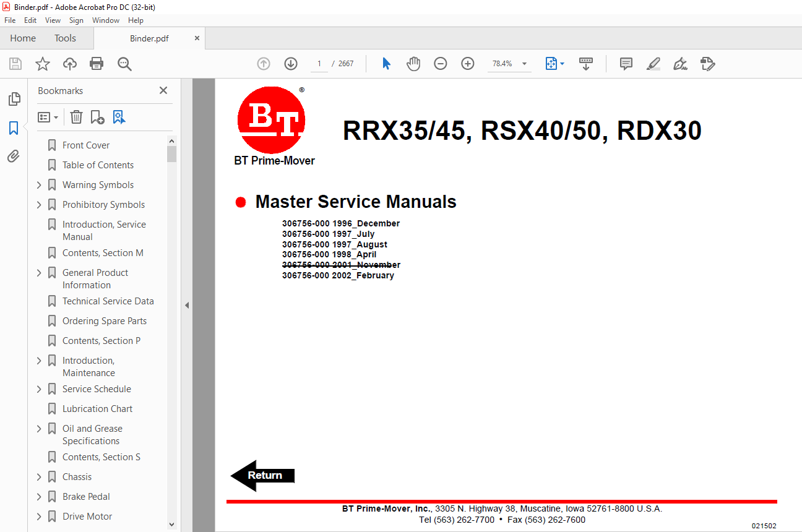
Task: Open the 1997_July manual link
Action: [328, 234]
